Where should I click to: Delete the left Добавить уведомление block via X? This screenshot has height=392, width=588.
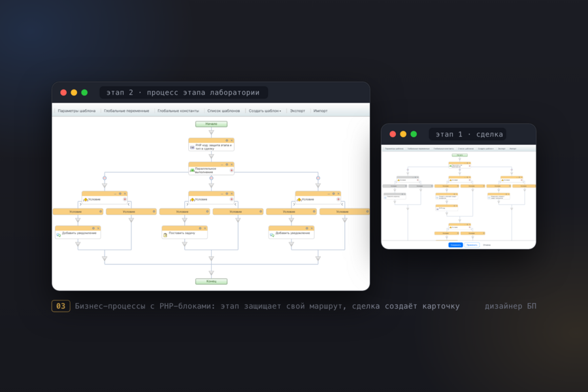(98, 228)
